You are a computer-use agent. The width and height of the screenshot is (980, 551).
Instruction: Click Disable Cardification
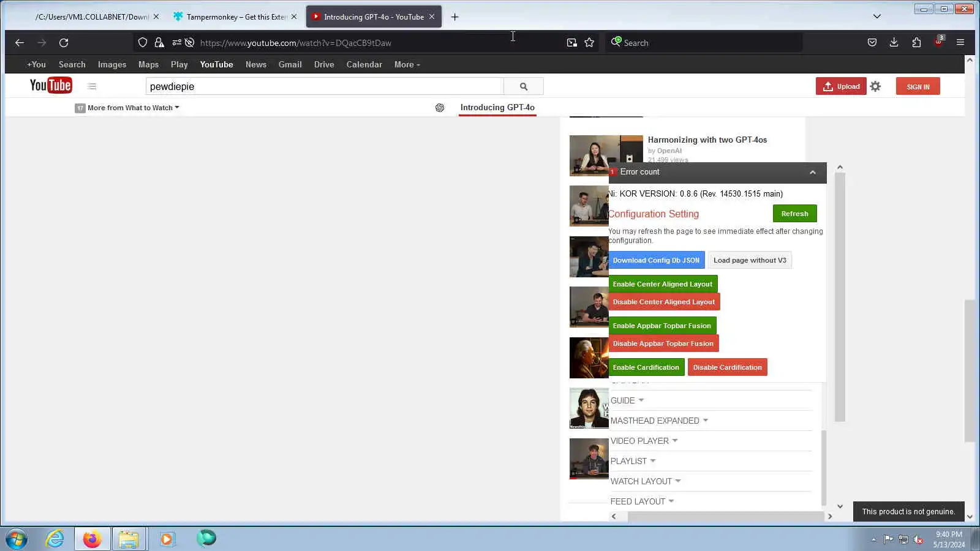pyautogui.click(x=728, y=367)
